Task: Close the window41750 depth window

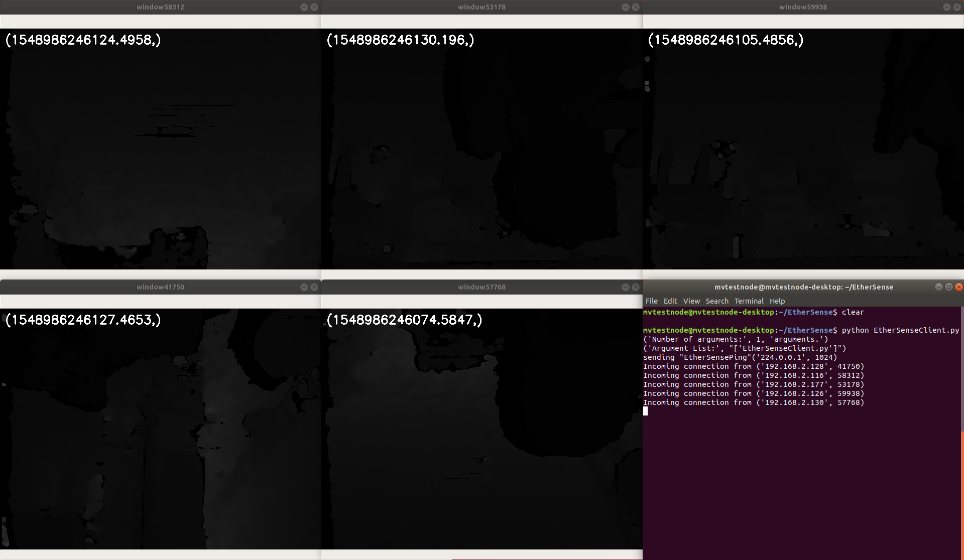Action: (314, 287)
